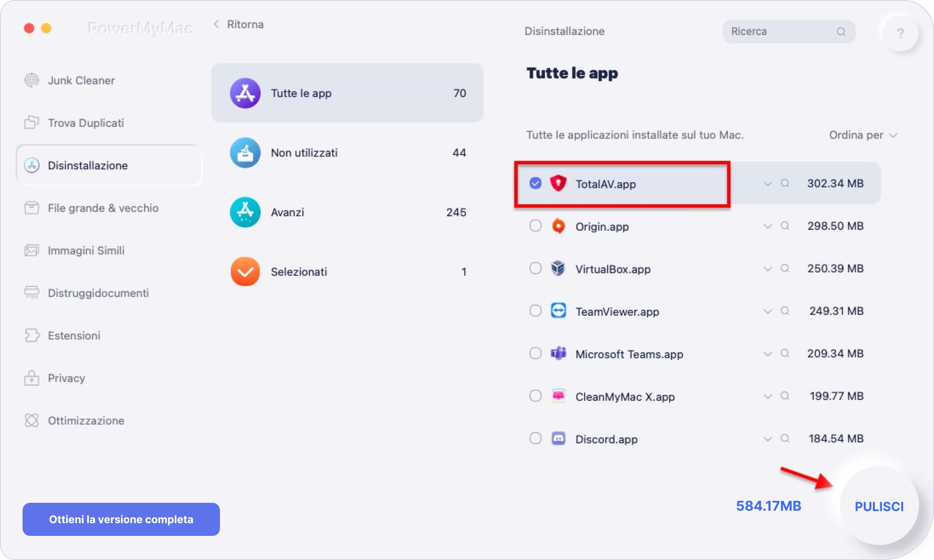Click Ottieni la versione completa button
This screenshot has width=934, height=560.
121,519
